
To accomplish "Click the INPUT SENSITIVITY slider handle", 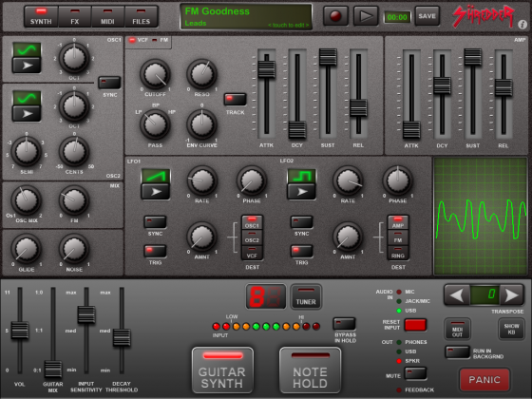I will (86, 314).
